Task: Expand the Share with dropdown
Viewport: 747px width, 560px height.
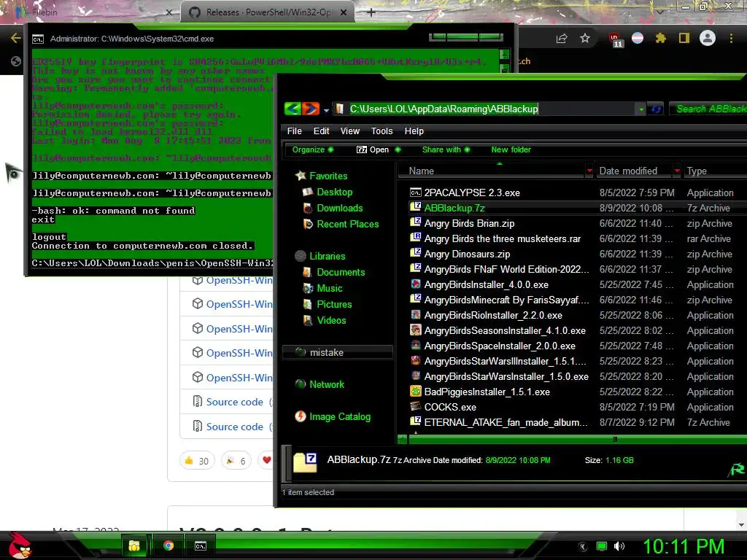Action: tap(446, 149)
